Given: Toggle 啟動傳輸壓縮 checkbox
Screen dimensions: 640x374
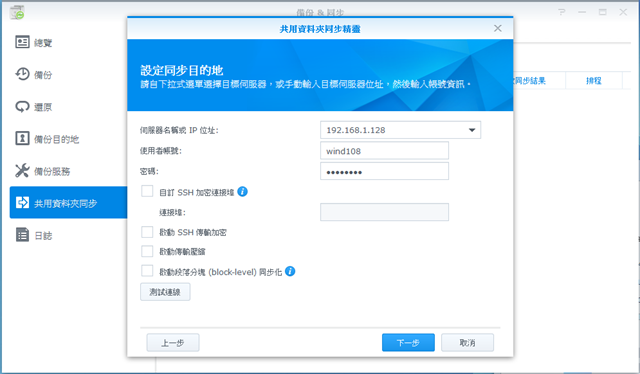Looking at the screenshot, I should click(147, 251).
